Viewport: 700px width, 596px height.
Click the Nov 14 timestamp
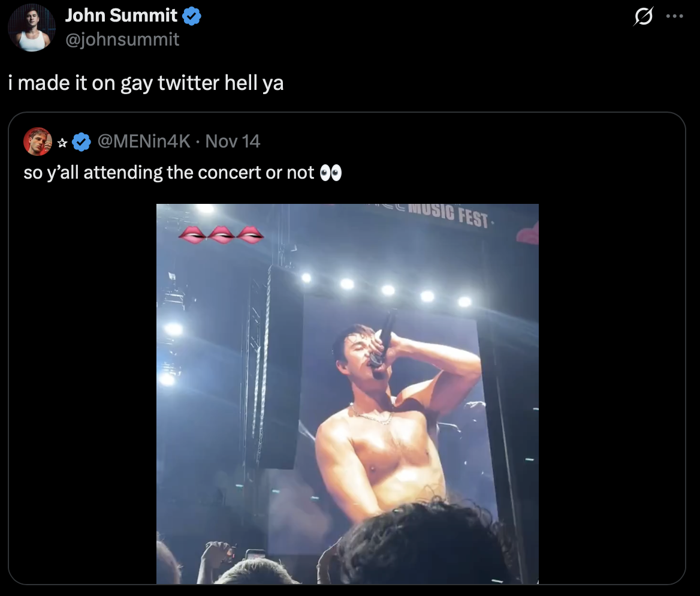tap(233, 142)
